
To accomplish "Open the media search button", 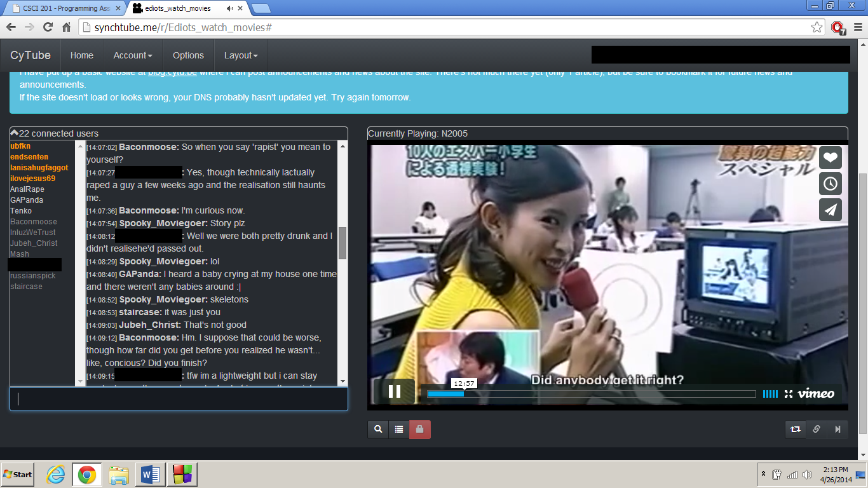I will pos(378,430).
